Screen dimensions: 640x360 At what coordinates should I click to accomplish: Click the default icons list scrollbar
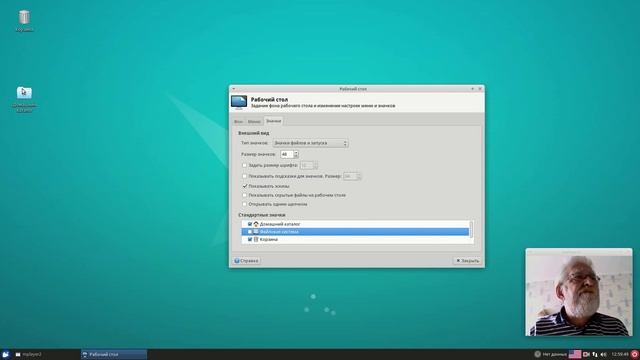pos(471,229)
